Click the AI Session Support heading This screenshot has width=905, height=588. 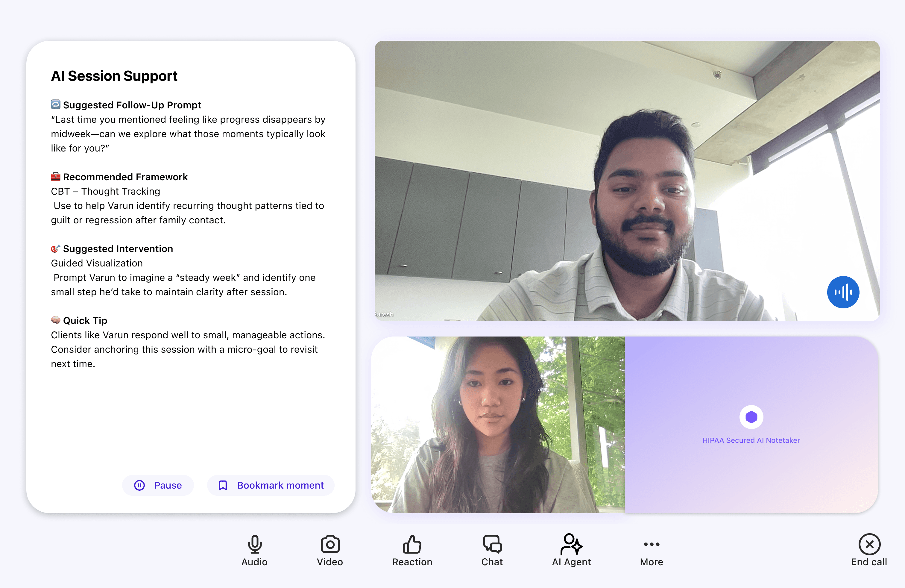click(114, 76)
